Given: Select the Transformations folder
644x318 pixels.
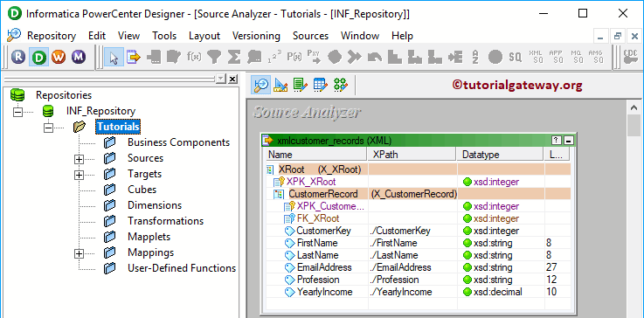Looking at the screenshot, I should (x=165, y=221).
